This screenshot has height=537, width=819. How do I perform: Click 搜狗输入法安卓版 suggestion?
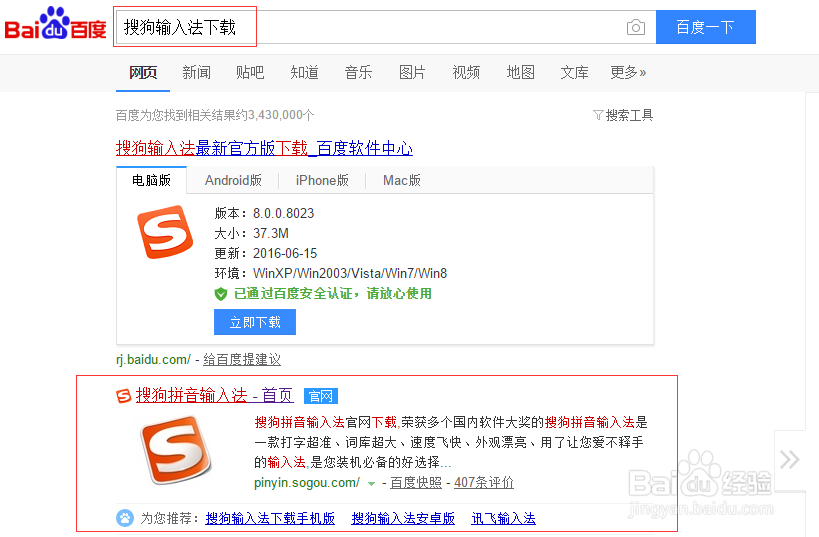click(x=403, y=518)
